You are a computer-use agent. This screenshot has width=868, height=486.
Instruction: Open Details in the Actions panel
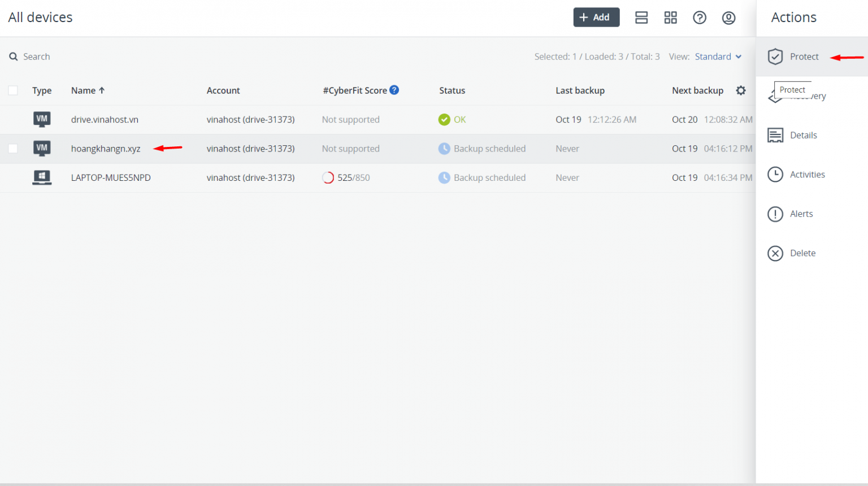coord(803,135)
